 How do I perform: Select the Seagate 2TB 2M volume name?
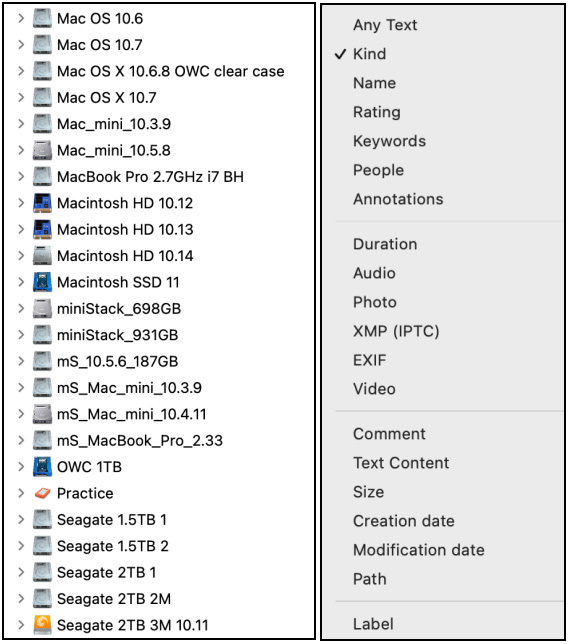tap(114, 599)
